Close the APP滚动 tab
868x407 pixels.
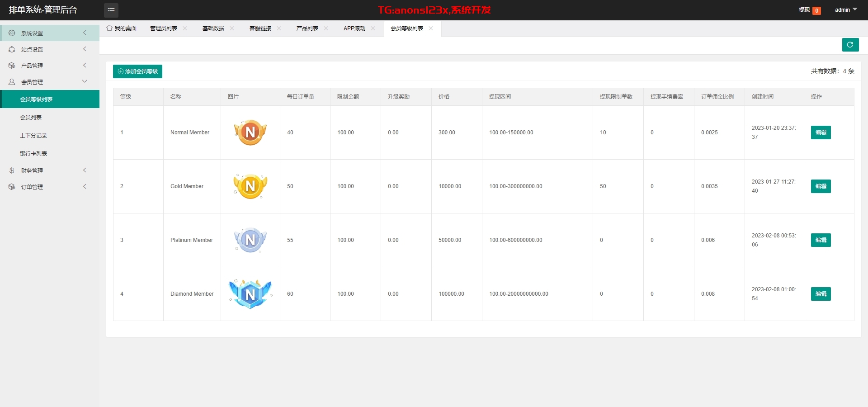[373, 28]
